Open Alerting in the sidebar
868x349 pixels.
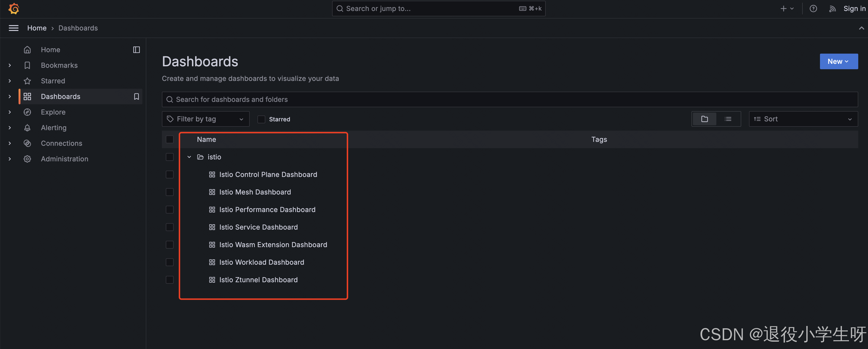click(54, 128)
